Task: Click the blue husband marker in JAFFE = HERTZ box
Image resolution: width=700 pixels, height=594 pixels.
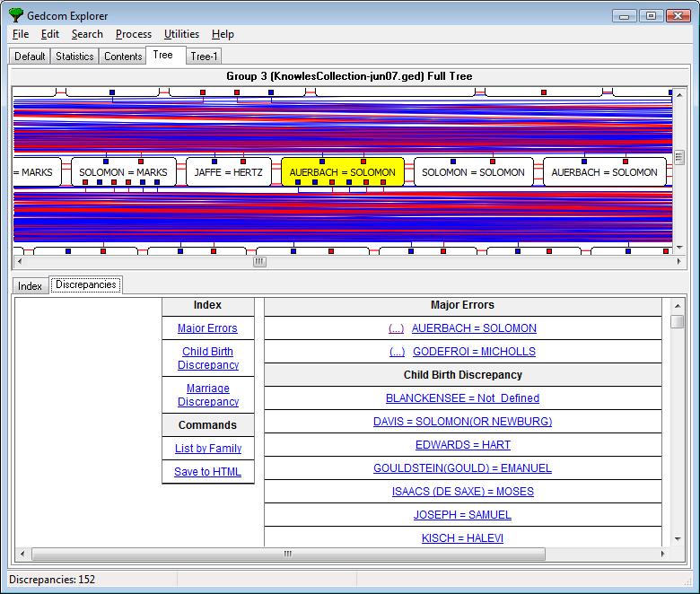Action: point(214,162)
